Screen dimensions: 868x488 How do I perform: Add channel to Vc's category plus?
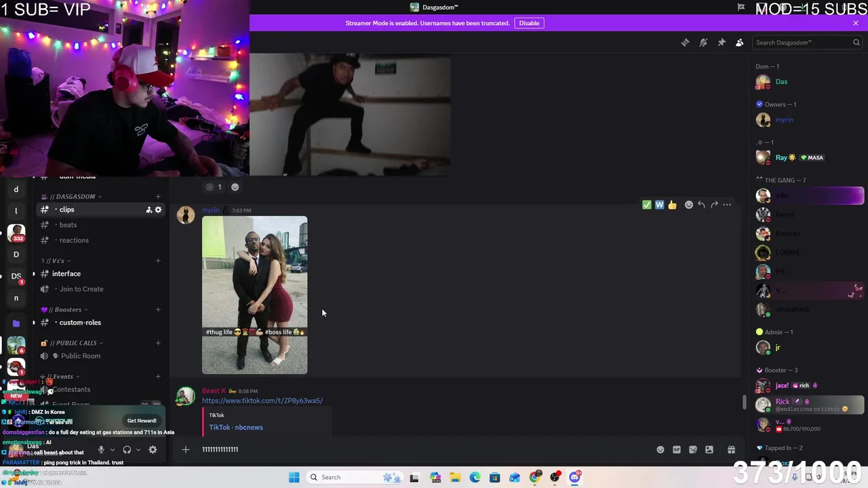point(158,261)
